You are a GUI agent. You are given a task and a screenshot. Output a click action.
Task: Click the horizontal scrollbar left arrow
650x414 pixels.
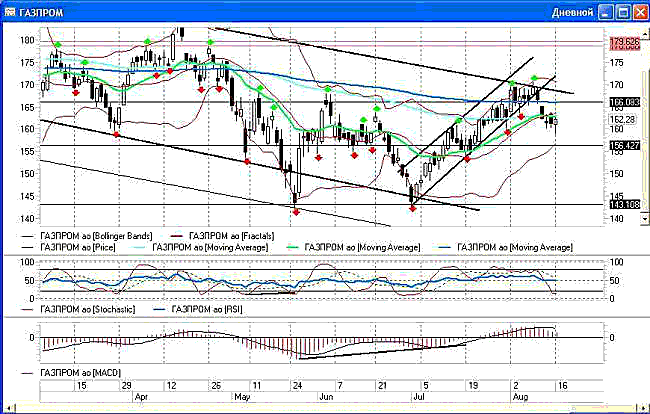[x=8, y=409]
